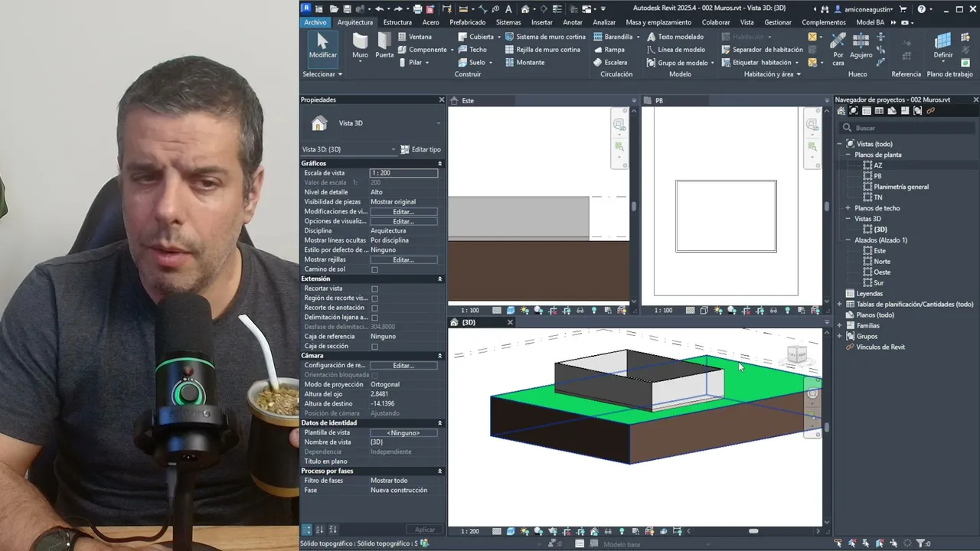Select the Techo ceiling tool
980x551 pixels.
tap(472, 50)
